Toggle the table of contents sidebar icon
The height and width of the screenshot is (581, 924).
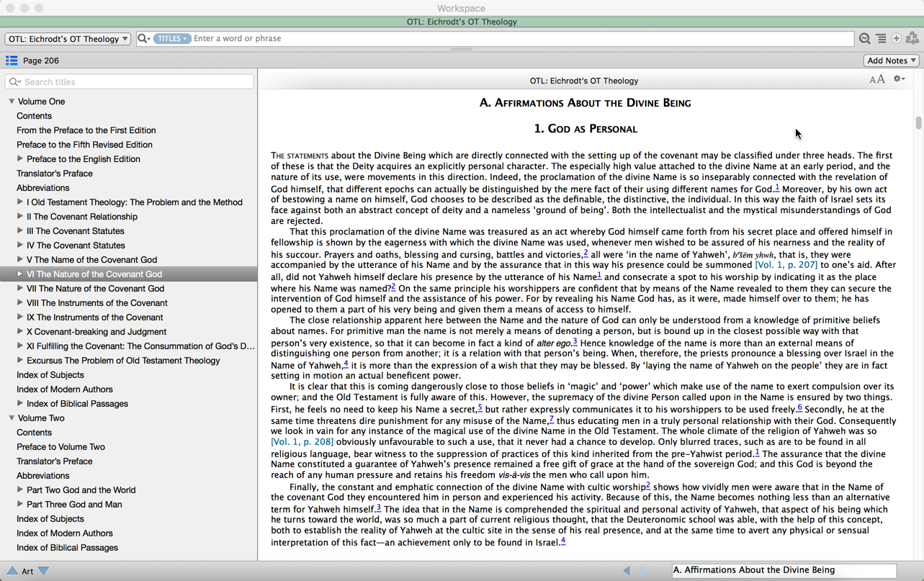pyautogui.click(x=12, y=61)
